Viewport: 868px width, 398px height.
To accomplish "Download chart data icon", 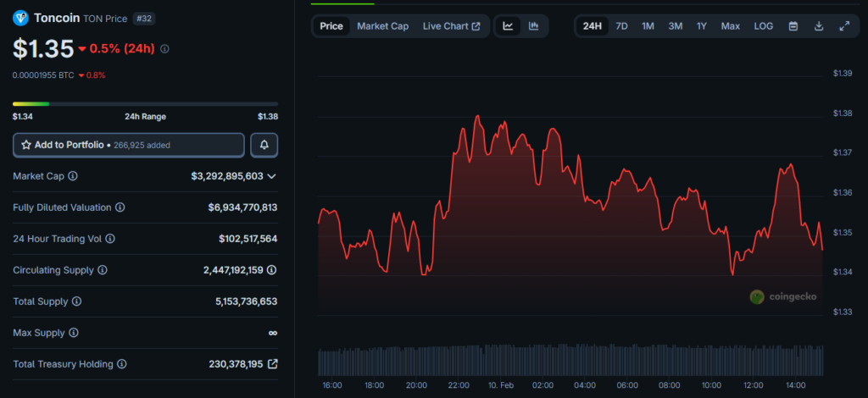I will tap(819, 26).
